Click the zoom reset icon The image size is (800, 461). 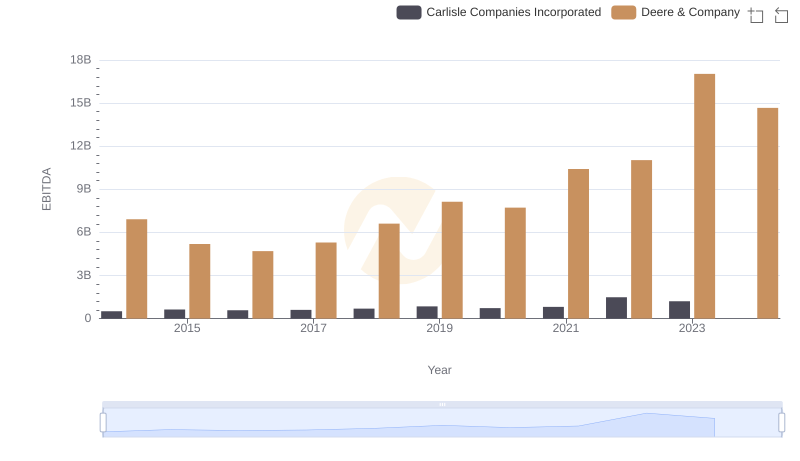[781, 15]
